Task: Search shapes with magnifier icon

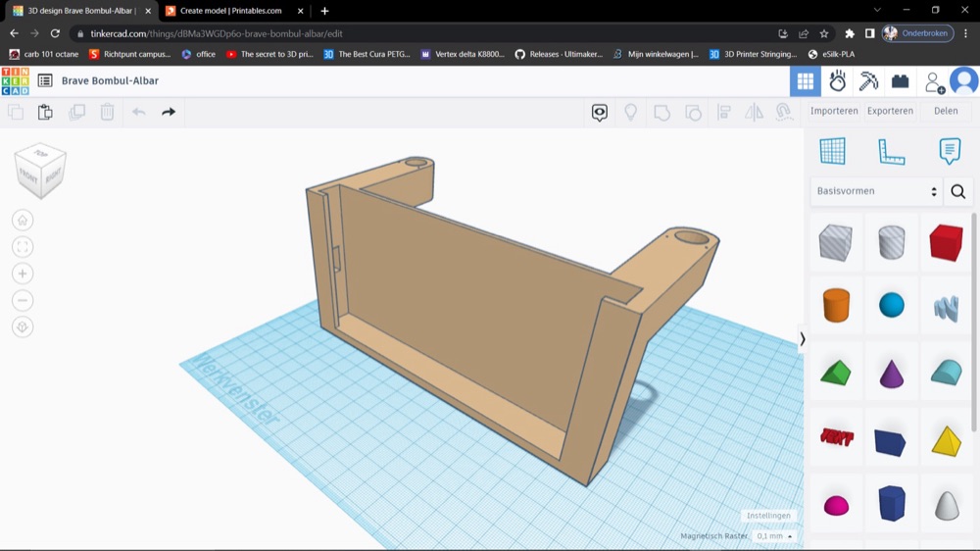Action: click(958, 191)
